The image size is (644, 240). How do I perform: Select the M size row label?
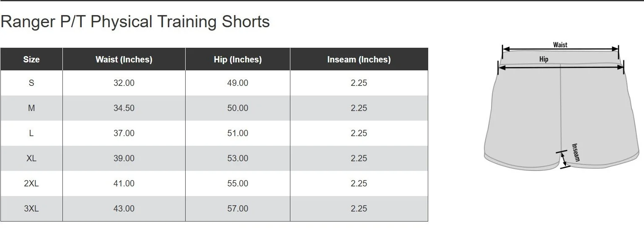[x=31, y=108]
